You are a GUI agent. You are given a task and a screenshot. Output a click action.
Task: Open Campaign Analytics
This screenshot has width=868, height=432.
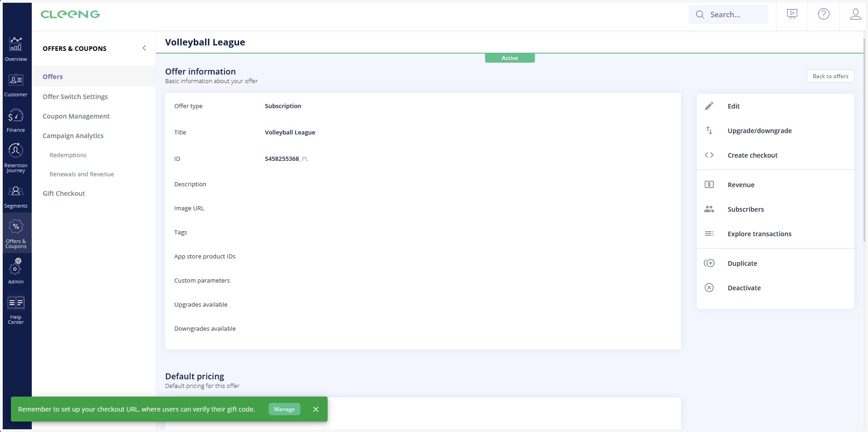(73, 136)
